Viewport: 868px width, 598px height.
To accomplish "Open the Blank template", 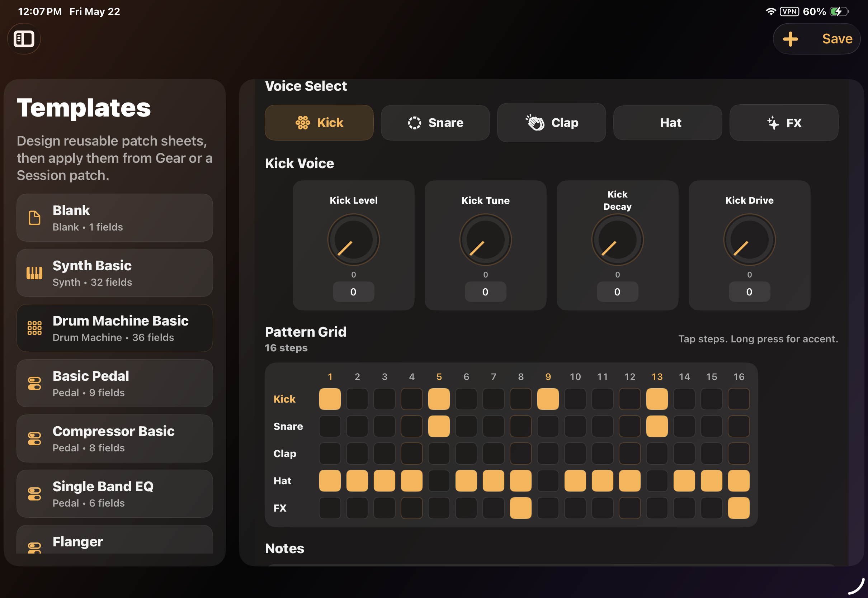I will (115, 218).
